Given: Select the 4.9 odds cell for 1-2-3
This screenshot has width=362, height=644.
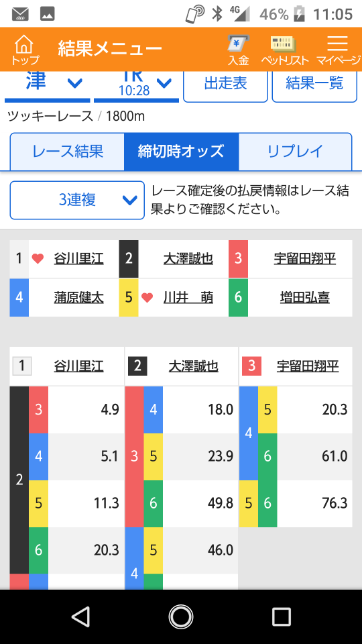Looking at the screenshot, I should click(x=86, y=410).
